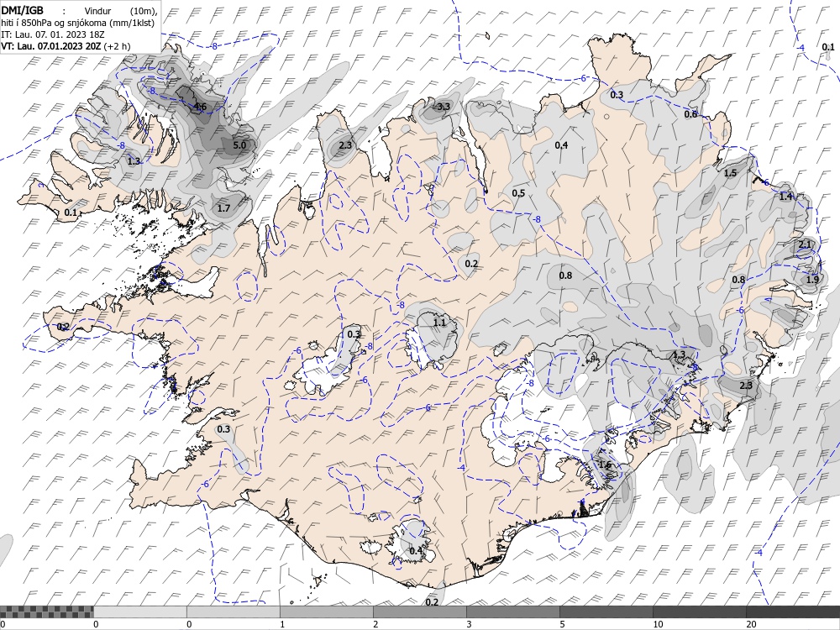Image resolution: width=840 pixels, height=630 pixels.
Task: Click the 1.4 snowfall value label
Action: pyautogui.click(x=785, y=197)
